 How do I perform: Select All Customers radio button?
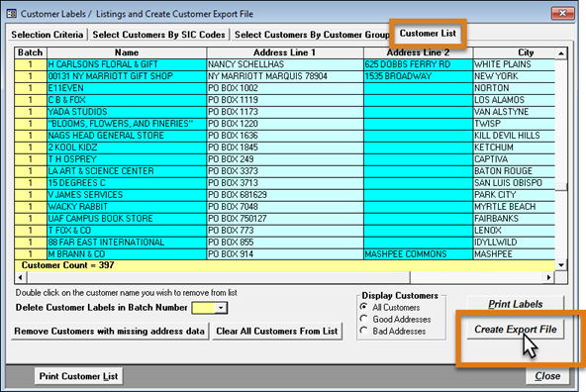391,307
